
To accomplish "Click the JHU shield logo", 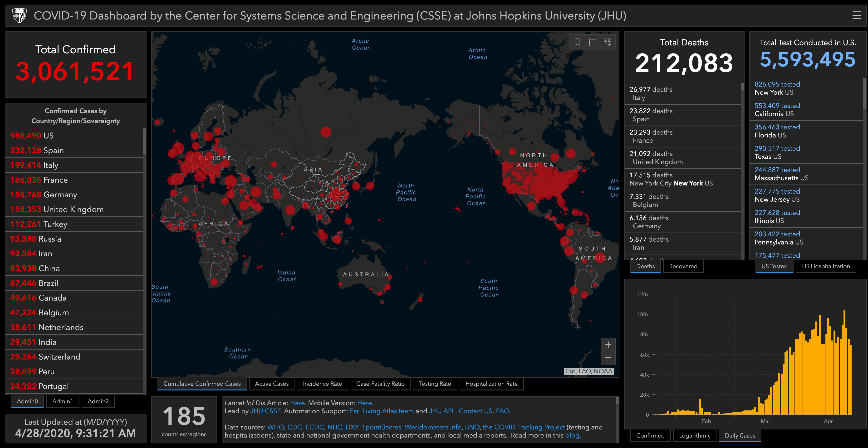I will pyautogui.click(x=19, y=15).
